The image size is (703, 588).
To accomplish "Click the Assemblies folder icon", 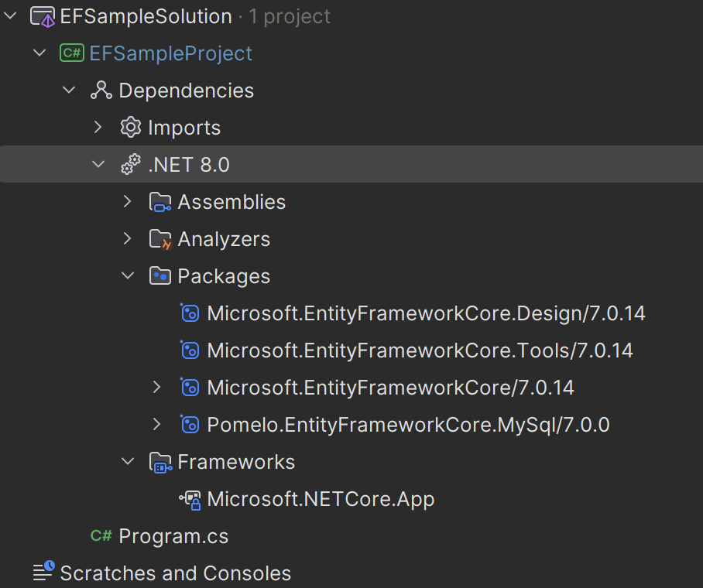I will [160, 202].
